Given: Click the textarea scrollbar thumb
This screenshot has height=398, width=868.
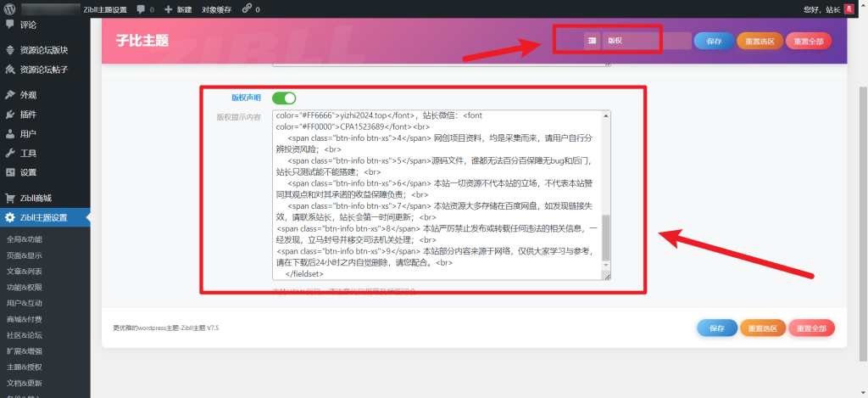Looking at the screenshot, I should pos(606,238).
